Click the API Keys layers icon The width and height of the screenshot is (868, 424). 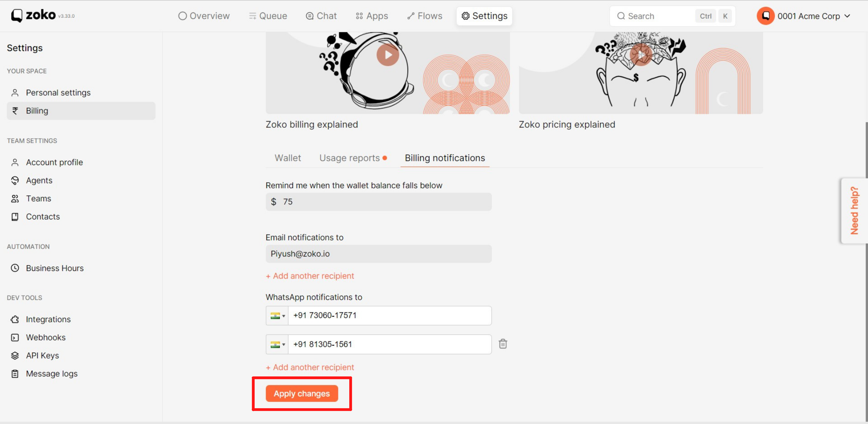(15, 356)
